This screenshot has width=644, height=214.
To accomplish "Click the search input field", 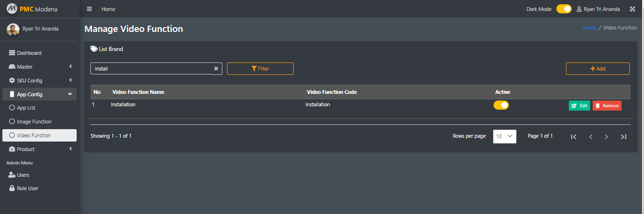I will tap(150, 69).
